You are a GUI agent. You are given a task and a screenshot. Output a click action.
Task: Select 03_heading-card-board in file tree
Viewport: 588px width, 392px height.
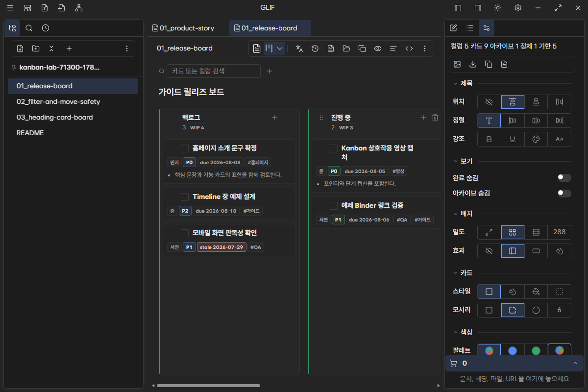(73, 117)
